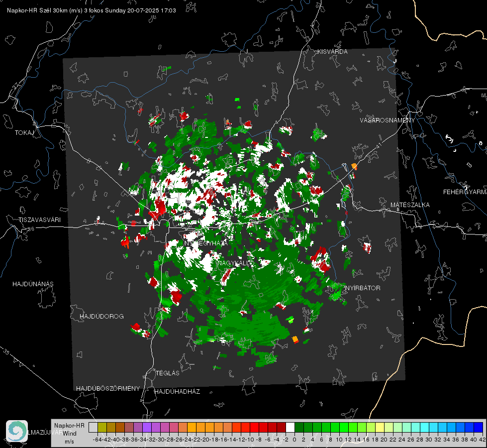487x448 pixels.
Task: Select the HAJDÚBÖSZÖRMÉNY town label
Action: coord(108,389)
